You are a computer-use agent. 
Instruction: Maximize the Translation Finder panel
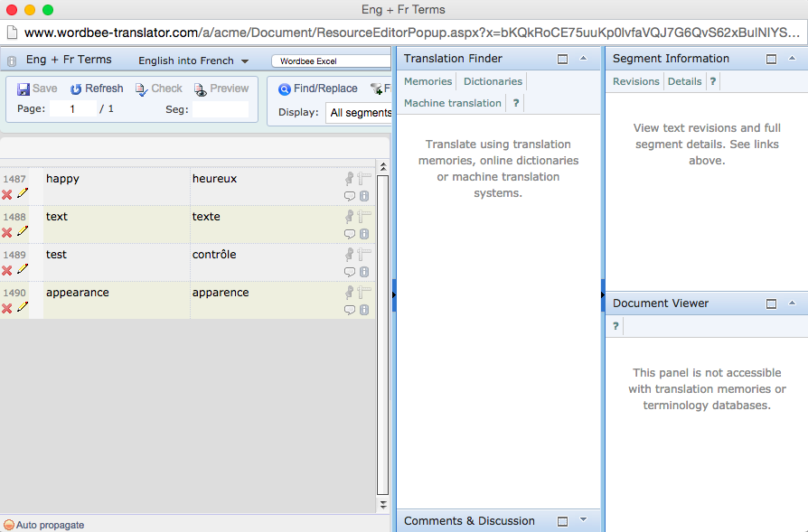562,59
